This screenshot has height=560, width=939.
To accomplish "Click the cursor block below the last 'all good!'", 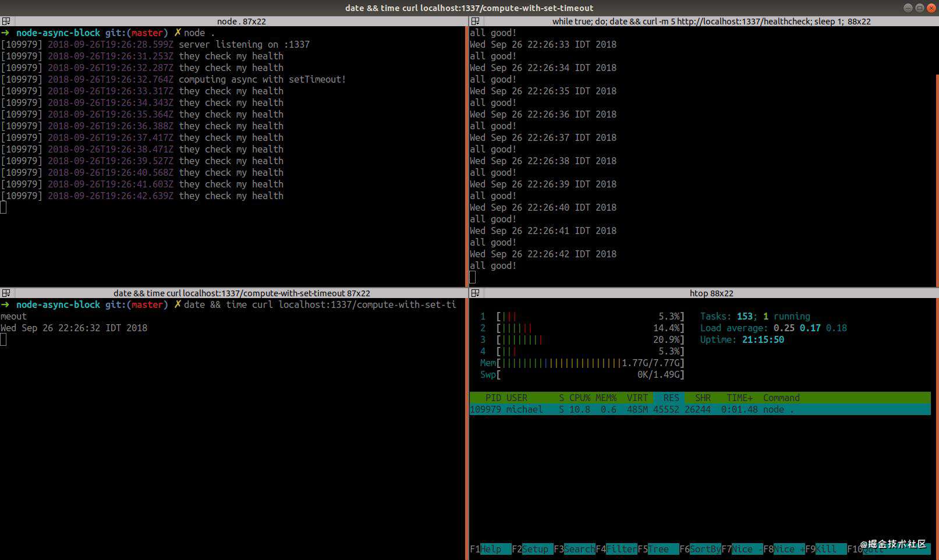I will [473, 277].
